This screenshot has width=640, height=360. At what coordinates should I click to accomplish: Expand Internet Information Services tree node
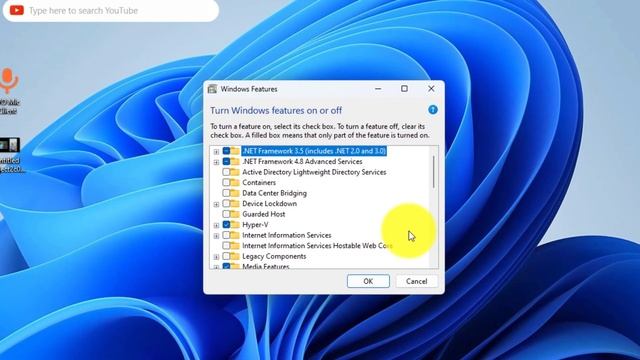tap(216, 236)
